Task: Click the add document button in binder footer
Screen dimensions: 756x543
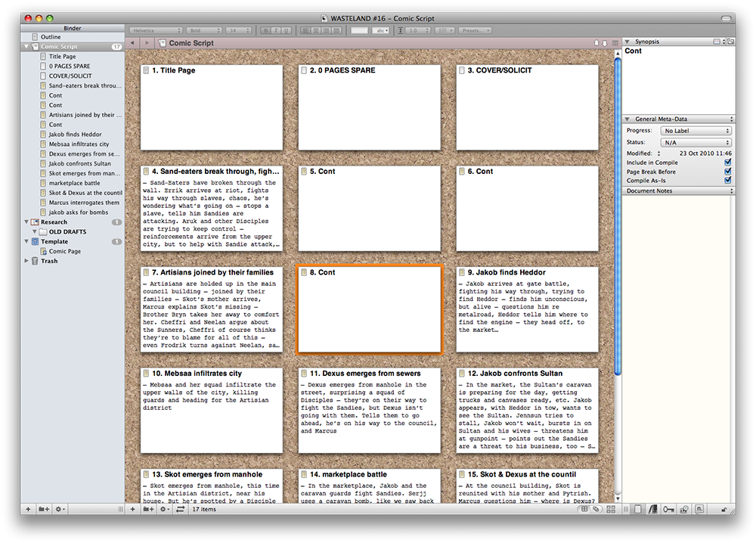Action: tap(29, 510)
